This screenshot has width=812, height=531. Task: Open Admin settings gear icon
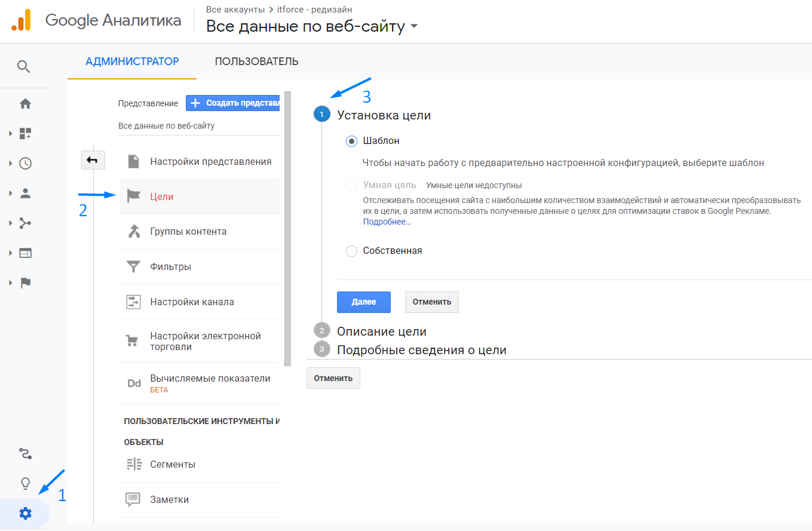25,513
